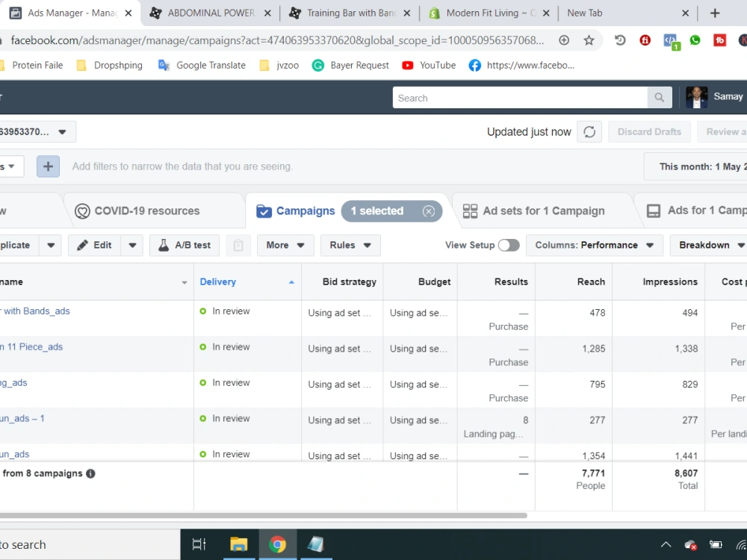Open the 11 Piece_ads campaign link
Image resolution: width=747 pixels, height=560 pixels.
pyautogui.click(x=31, y=346)
